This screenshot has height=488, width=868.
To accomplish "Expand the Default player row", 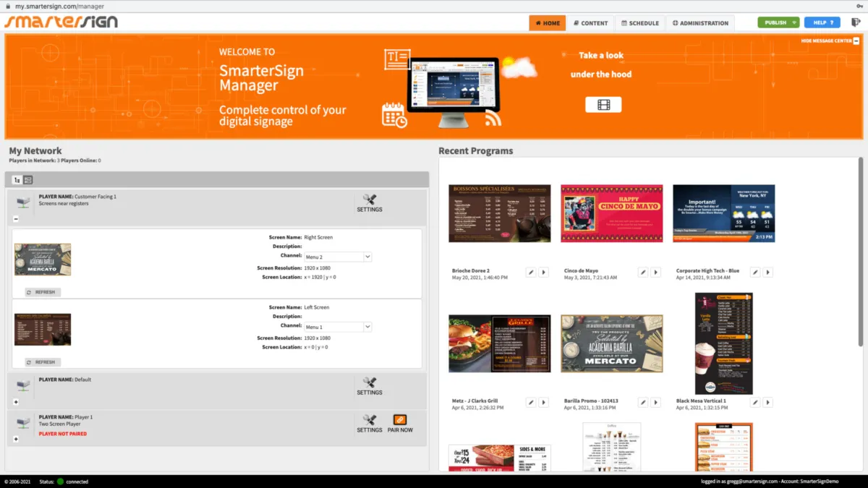I will coord(16,402).
